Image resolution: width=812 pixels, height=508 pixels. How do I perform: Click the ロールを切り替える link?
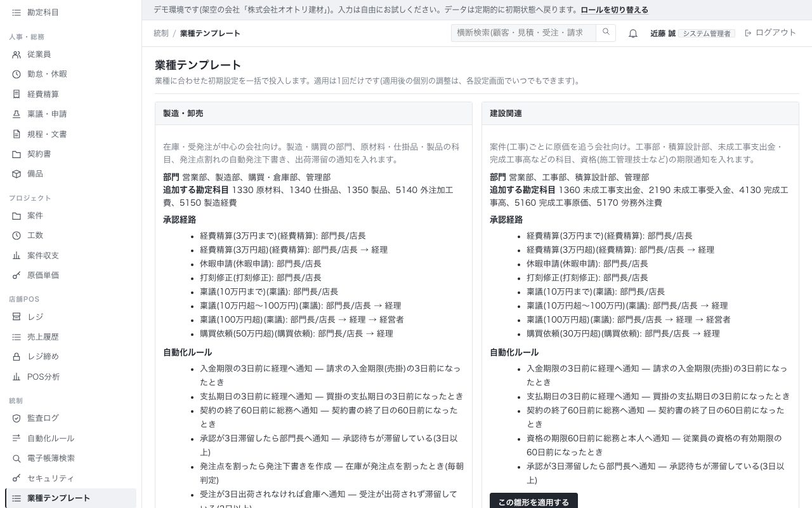click(x=614, y=10)
